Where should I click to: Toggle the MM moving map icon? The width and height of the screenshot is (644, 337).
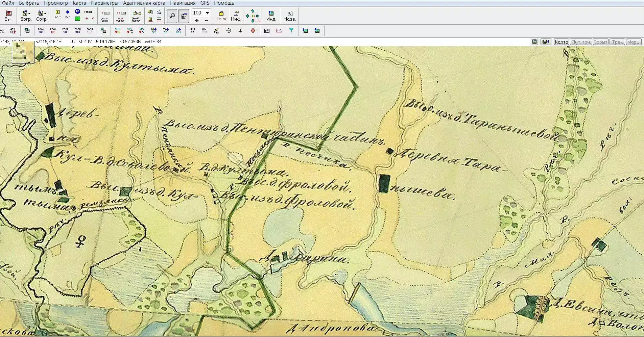(x=204, y=31)
